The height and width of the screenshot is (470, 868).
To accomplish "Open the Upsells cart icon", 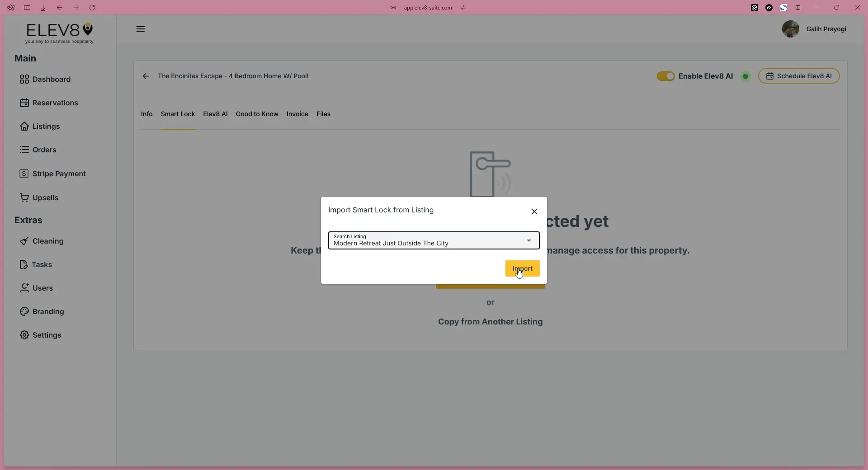I will (25, 197).
